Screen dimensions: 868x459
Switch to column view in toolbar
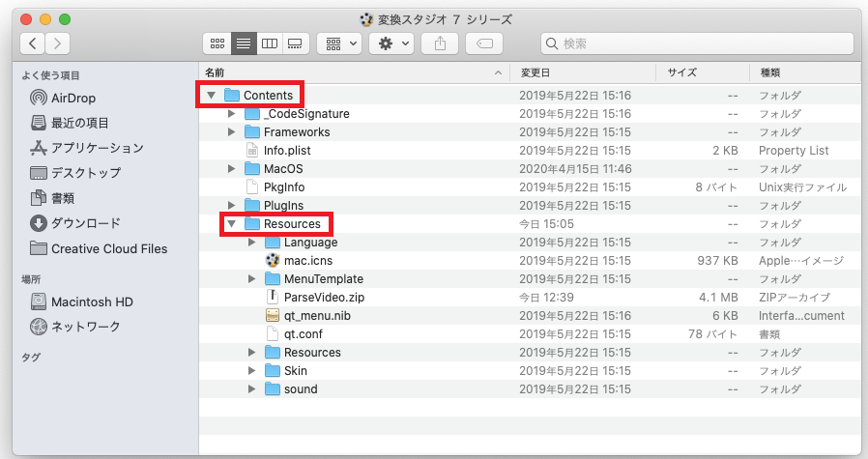pyautogui.click(x=270, y=43)
